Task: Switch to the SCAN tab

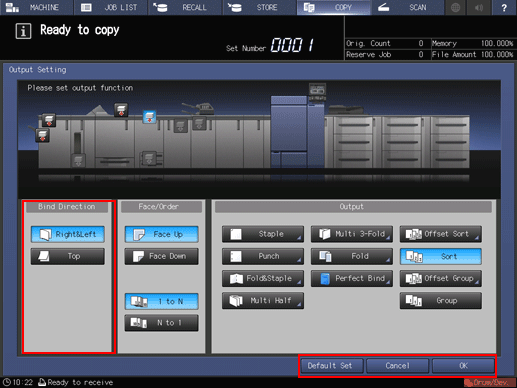Action: tap(408, 7)
